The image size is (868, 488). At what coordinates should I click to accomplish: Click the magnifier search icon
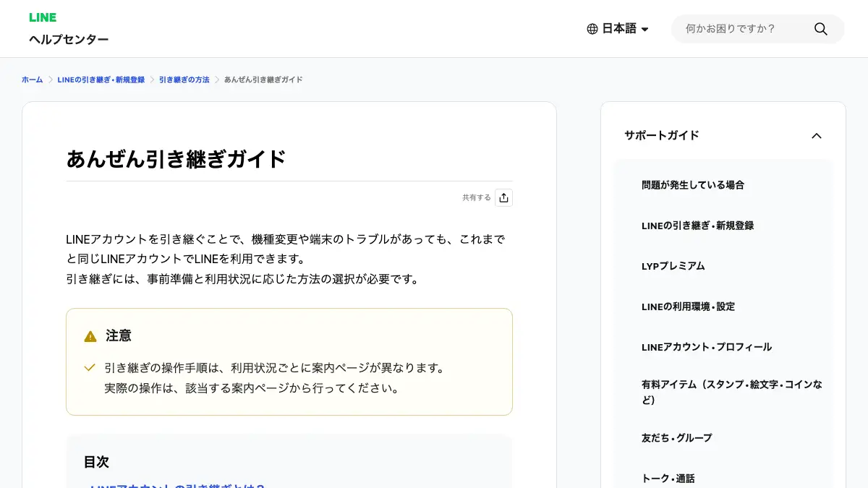click(820, 29)
